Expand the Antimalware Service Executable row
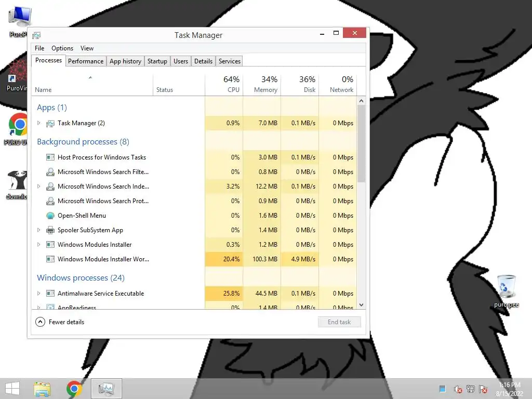 [38, 294]
